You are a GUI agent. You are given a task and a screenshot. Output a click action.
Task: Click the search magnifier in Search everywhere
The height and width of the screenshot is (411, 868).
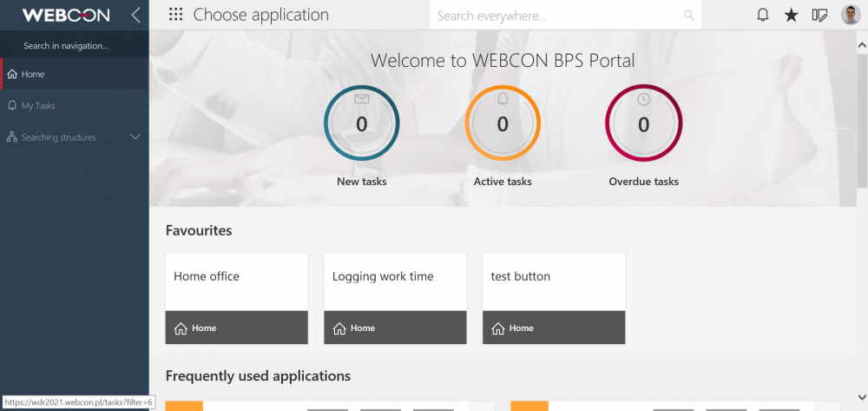click(688, 16)
